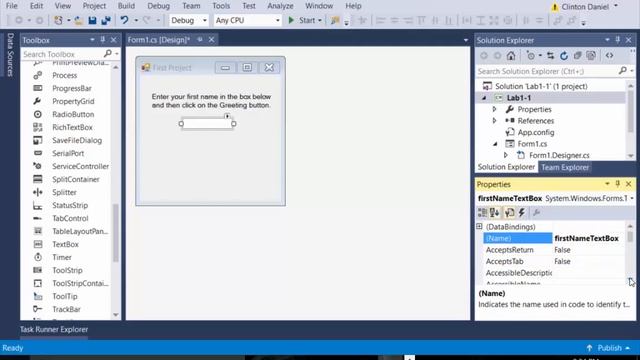Show Events with the lightning bolt icon
This screenshot has height=360, width=640.
pos(522,213)
